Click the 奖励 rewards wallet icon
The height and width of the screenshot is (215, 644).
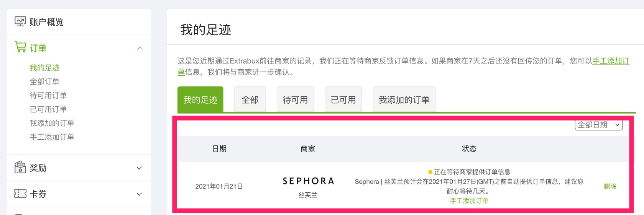pyautogui.click(x=20, y=168)
